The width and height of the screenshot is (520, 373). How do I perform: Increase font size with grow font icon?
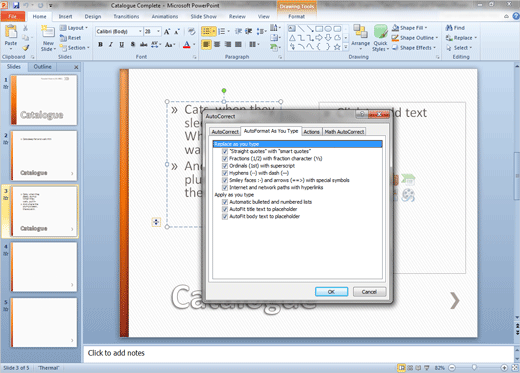point(167,32)
